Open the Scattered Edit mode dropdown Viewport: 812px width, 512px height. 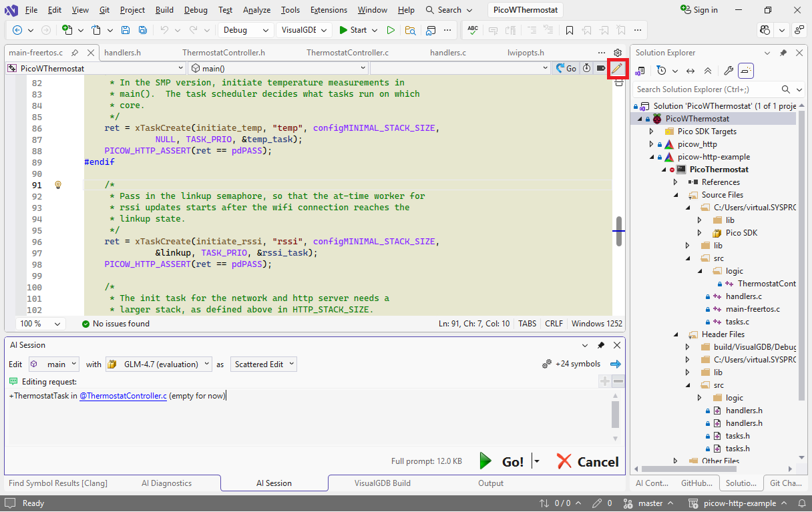[264, 364]
